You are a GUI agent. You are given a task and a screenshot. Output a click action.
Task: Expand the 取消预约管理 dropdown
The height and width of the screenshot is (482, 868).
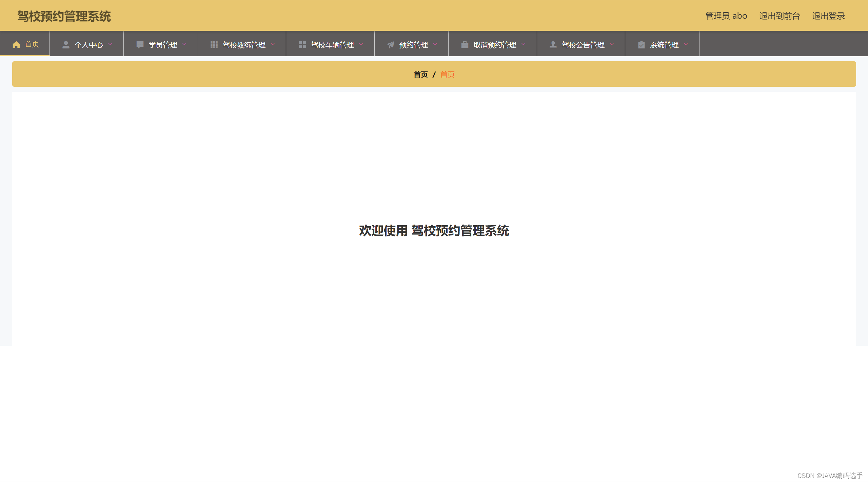[x=523, y=44]
